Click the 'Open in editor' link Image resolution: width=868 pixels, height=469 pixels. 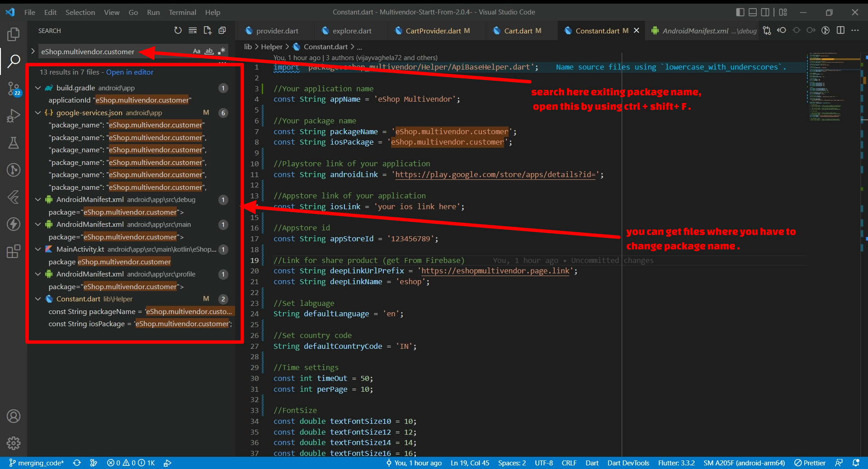tap(130, 72)
